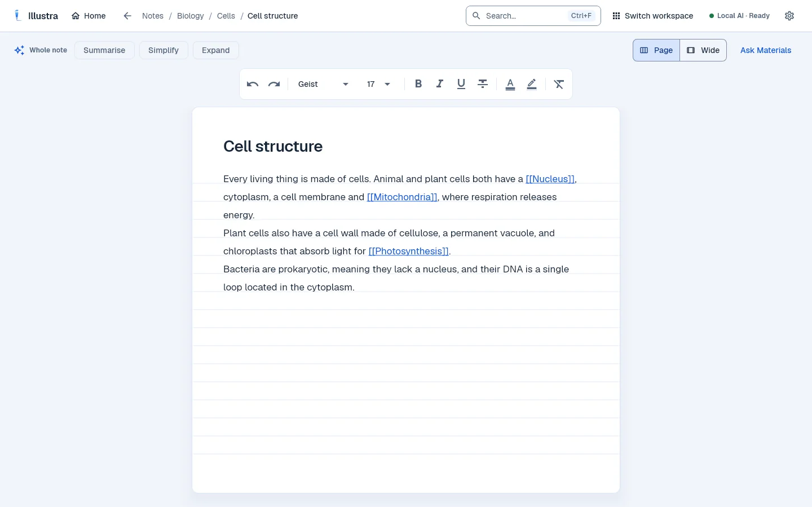Screen dimensions: 812x507
Task: Follow the [[Photosynthesis]] note link
Action: (408, 251)
